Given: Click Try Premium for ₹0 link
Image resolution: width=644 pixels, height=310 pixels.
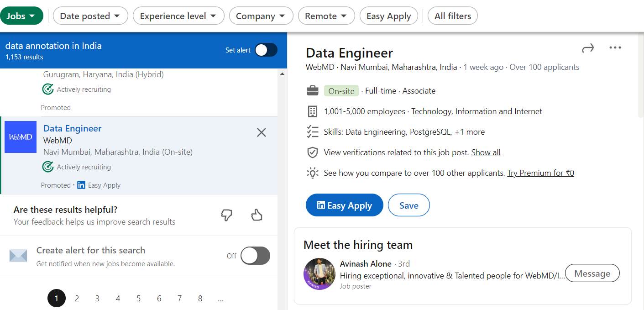Looking at the screenshot, I should pos(540,173).
